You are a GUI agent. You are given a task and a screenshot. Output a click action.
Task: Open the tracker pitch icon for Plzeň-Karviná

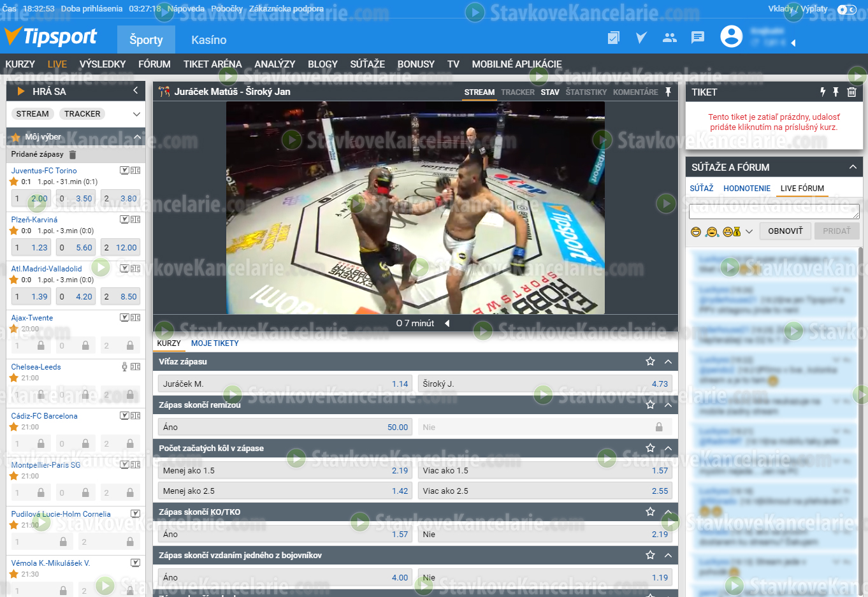point(135,219)
